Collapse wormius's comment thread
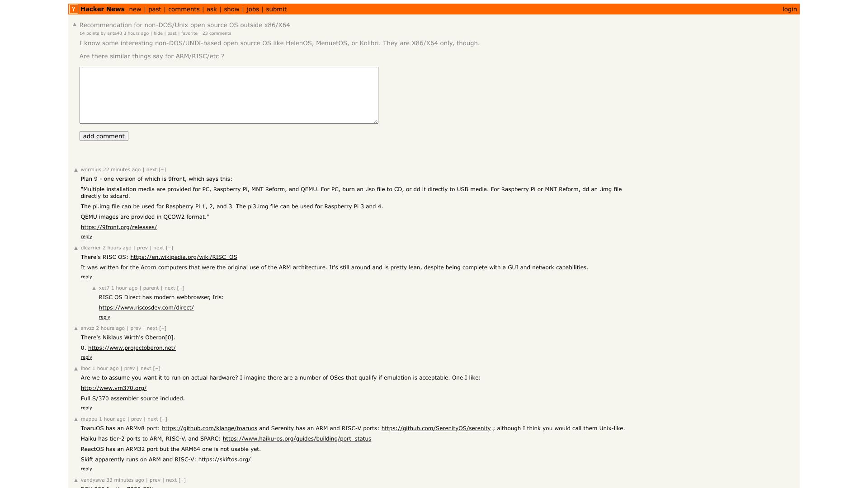The height and width of the screenshot is (488, 868). pyautogui.click(x=162, y=170)
